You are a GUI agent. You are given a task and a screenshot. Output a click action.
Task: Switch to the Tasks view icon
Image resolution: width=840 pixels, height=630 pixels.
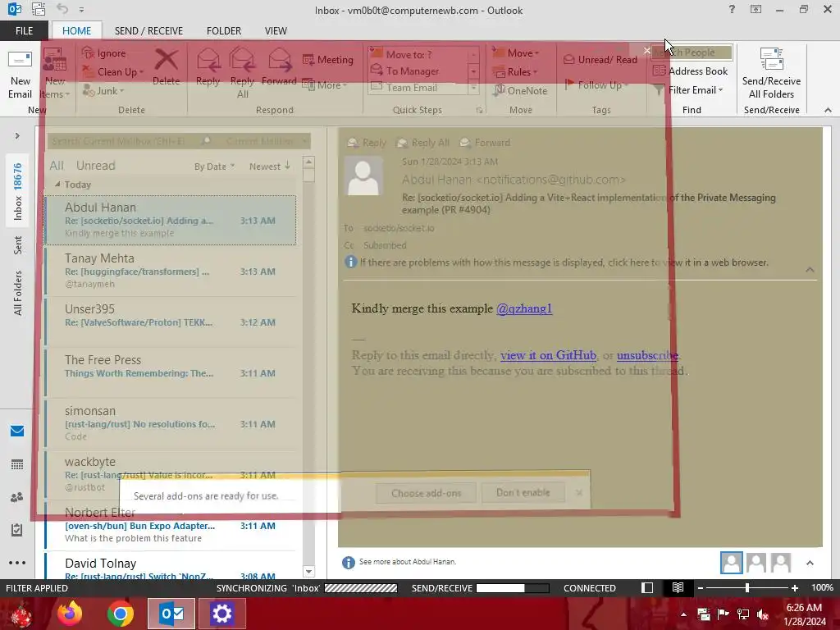pos(17,530)
